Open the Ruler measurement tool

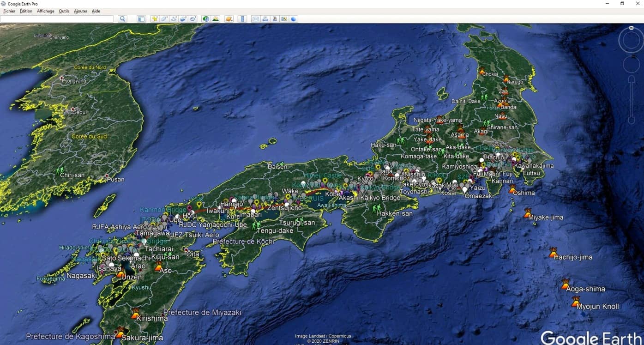click(x=242, y=19)
